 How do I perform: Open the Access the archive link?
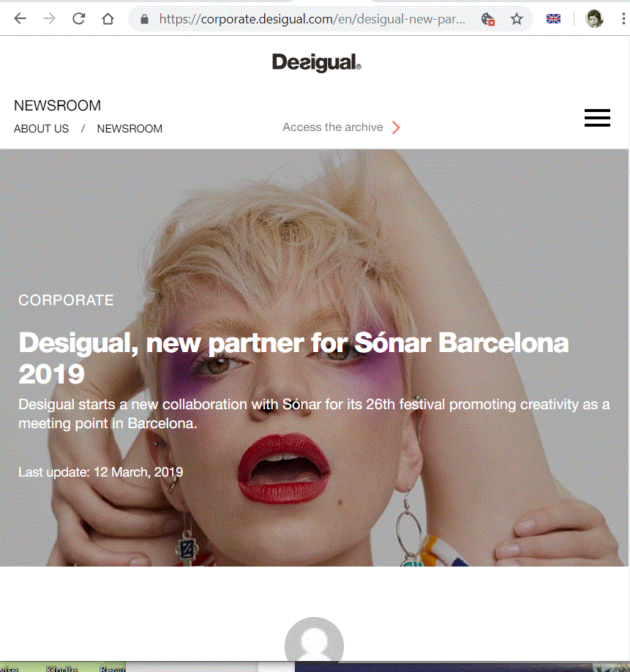333,127
